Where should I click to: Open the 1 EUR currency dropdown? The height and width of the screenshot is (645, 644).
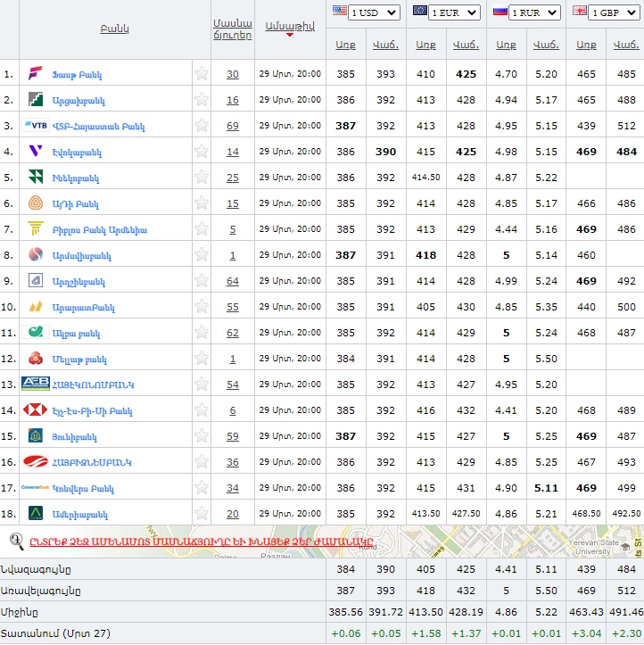coord(454,12)
